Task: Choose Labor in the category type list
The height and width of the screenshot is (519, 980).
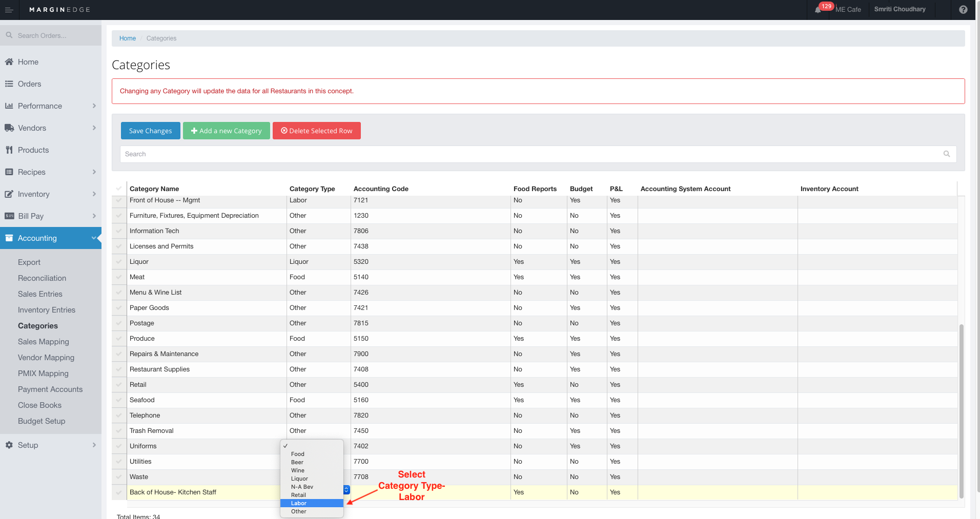Action: (x=312, y=503)
